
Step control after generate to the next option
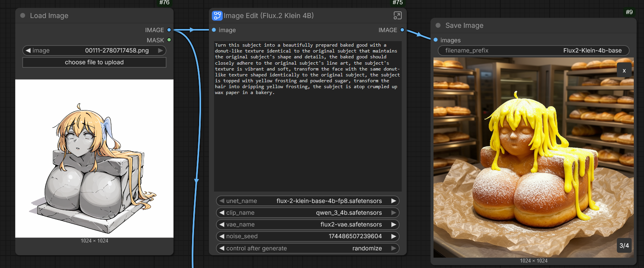click(x=394, y=248)
